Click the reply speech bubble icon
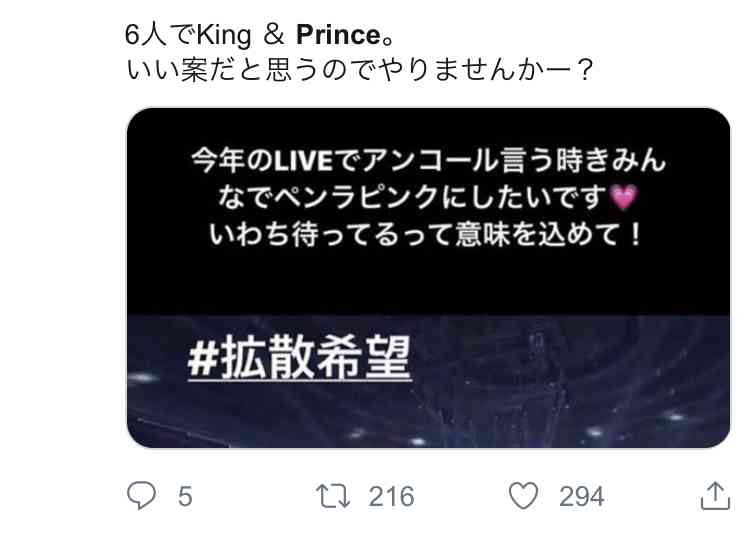The image size is (750, 533). (x=142, y=495)
